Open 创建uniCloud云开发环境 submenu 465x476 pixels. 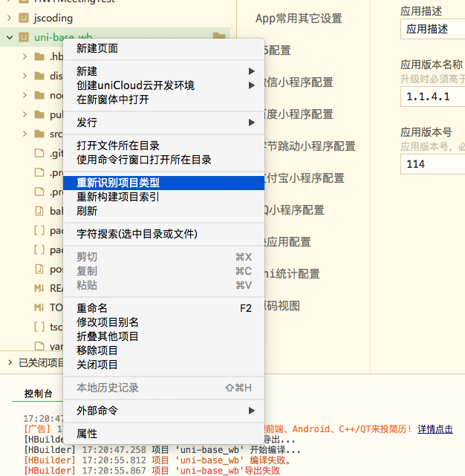[163, 85]
